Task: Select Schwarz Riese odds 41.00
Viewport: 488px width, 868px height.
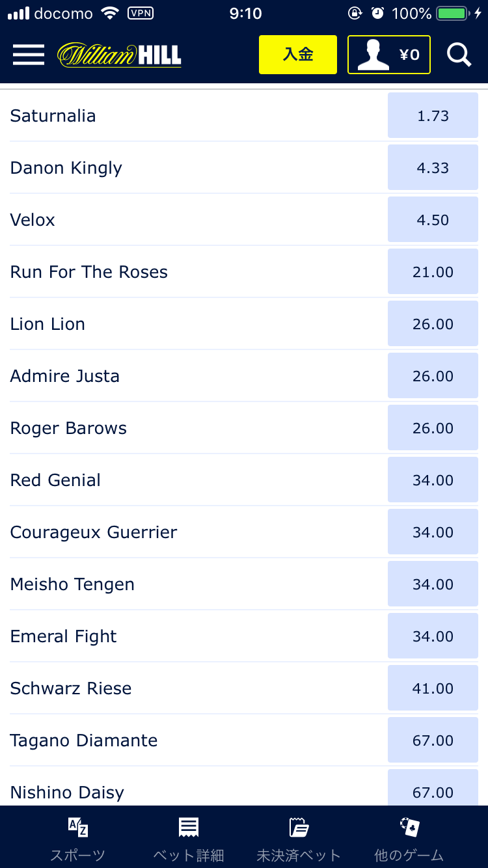Action: point(433,688)
